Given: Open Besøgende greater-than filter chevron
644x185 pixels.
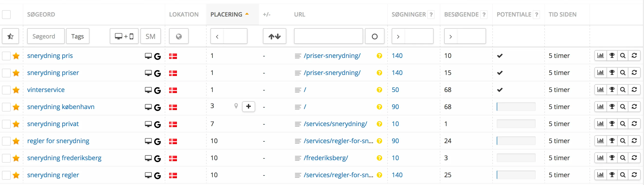Looking at the screenshot, I should point(451,36).
